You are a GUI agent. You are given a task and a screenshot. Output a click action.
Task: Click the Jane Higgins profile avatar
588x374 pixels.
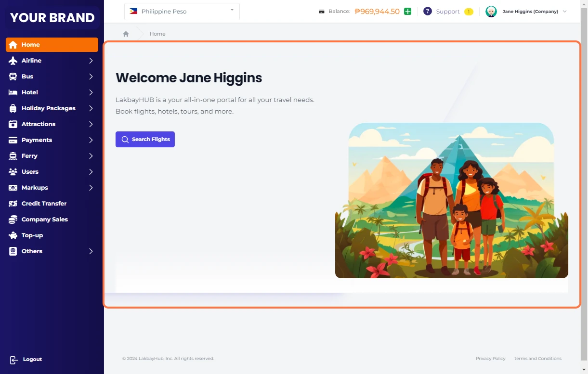[491, 12]
